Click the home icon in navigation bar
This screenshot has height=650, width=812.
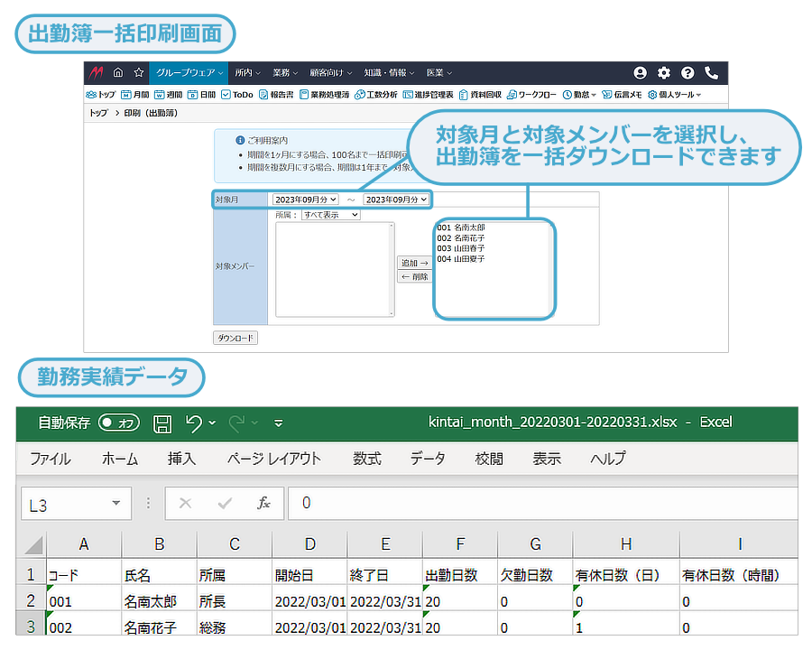(117, 73)
